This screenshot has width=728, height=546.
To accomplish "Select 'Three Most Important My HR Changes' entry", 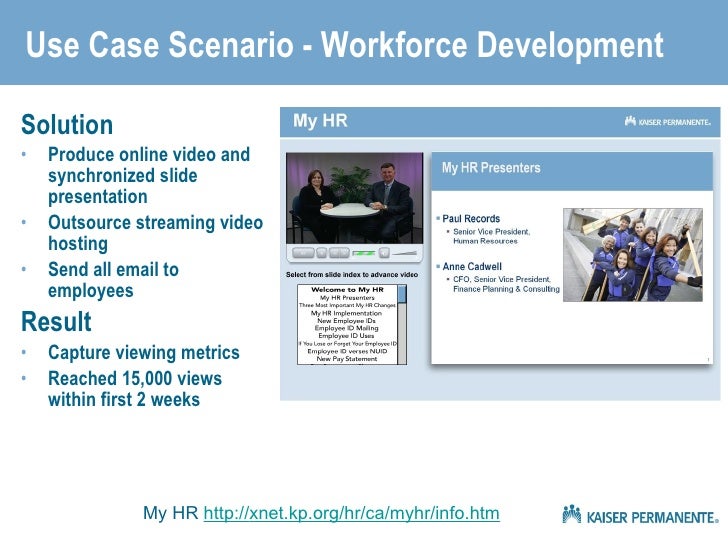I will [347, 305].
